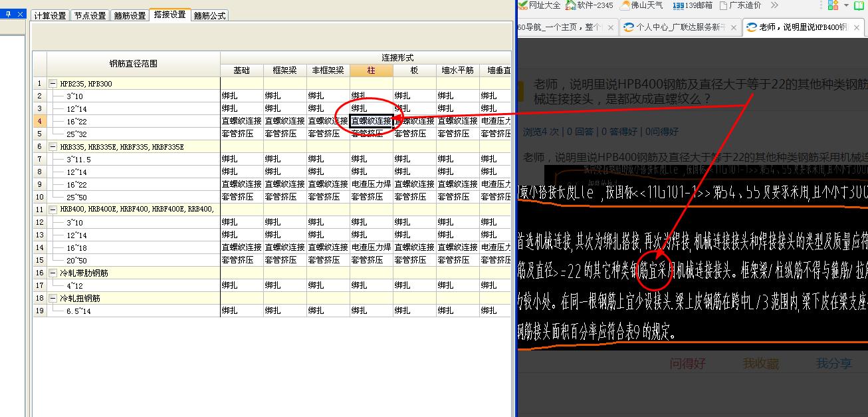Collapse the HPB235, HPB300 group
868x417 pixels.
click(x=53, y=84)
